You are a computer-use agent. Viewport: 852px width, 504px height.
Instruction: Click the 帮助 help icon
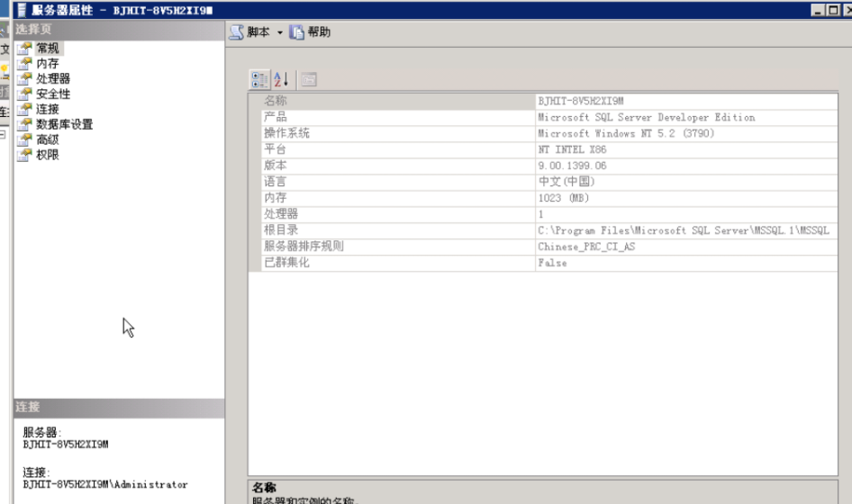click(296, 32)
